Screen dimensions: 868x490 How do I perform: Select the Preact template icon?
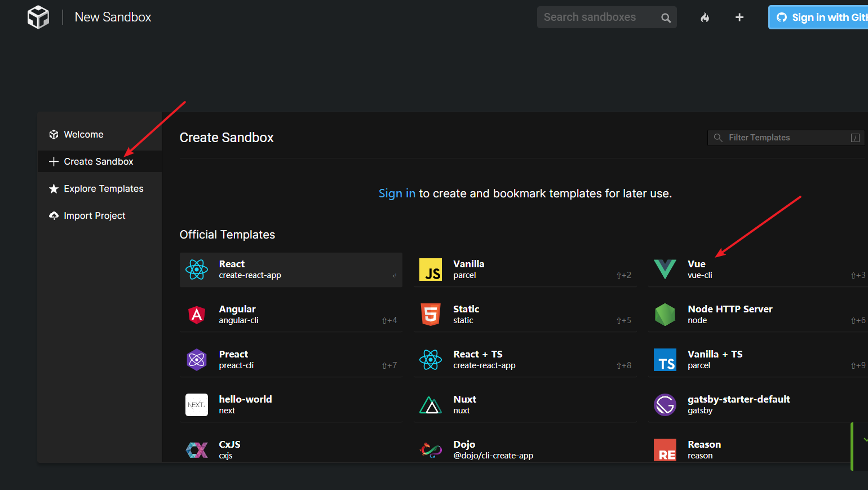pos(197,360)
